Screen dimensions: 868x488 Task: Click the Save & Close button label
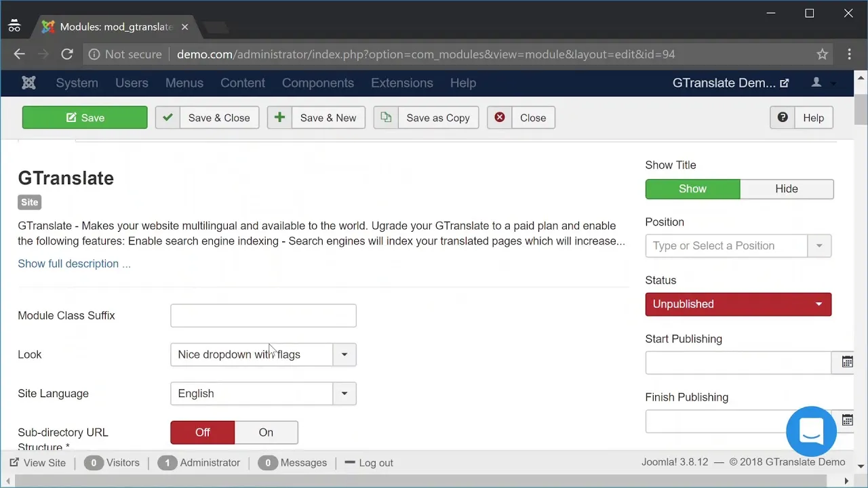coord(219,118)
